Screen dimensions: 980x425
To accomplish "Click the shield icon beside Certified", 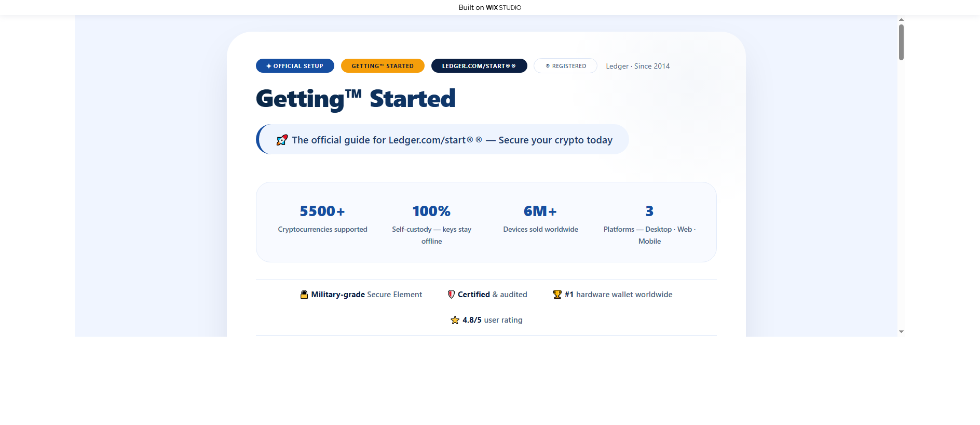I will [x=451, y=295].
